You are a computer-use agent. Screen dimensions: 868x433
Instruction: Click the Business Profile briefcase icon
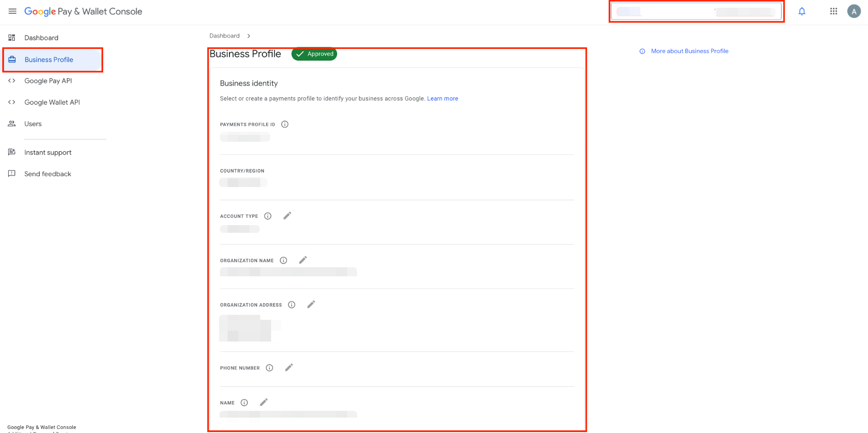coord(12,59)
